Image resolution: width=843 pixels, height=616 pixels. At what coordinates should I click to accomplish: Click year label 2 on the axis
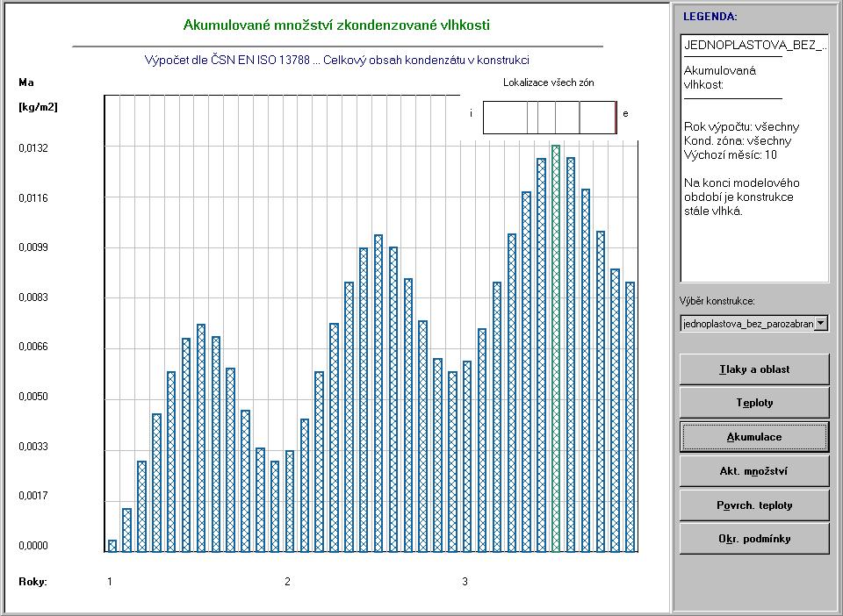tap(288, 582)
